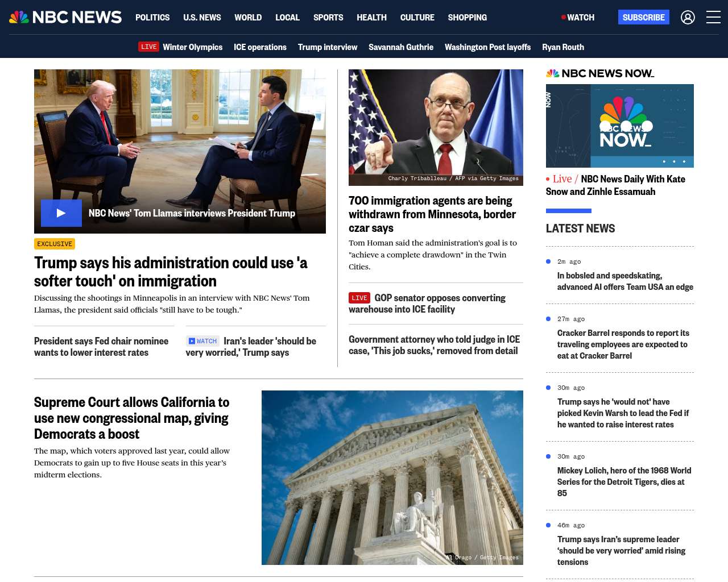Click the EXCLUSIVE tag above Trump headline
This screenshot has width=728, height=582.
click(55, 244)
